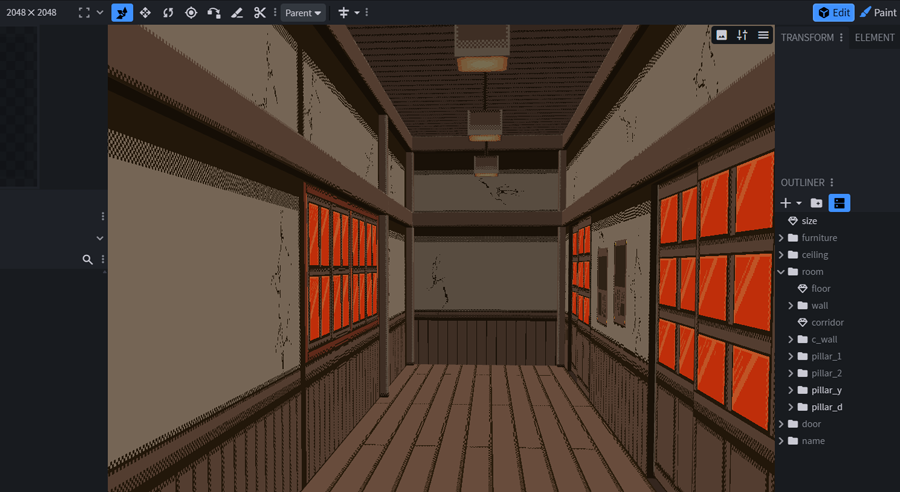Image resolution: width=900 pixels, height=492 pixels.
Task: Select the Vertex Snap tool
Action: tap(214, 13)
